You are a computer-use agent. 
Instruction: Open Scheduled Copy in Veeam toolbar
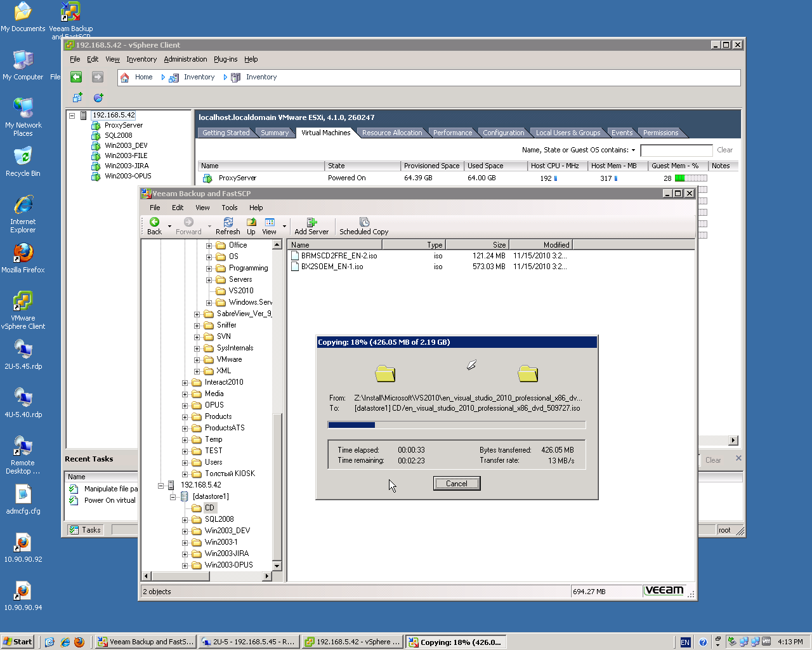[364, 226]
